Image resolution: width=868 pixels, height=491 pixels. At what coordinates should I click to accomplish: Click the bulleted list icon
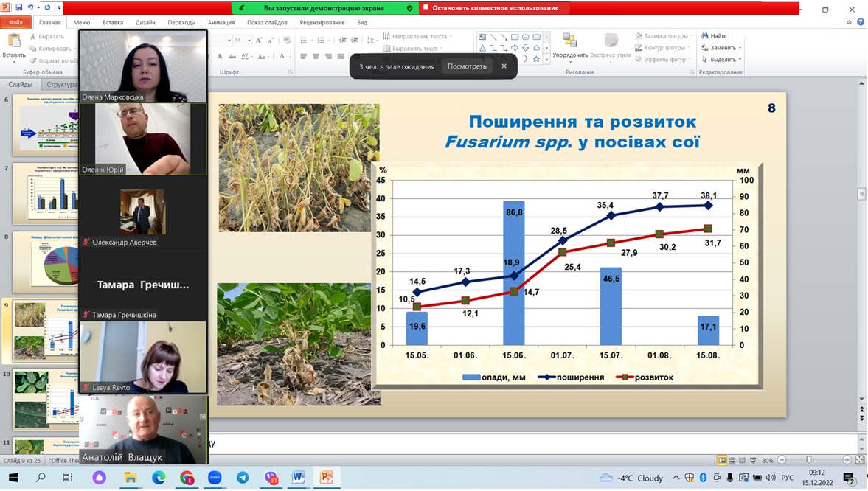[x=303, y=41]
